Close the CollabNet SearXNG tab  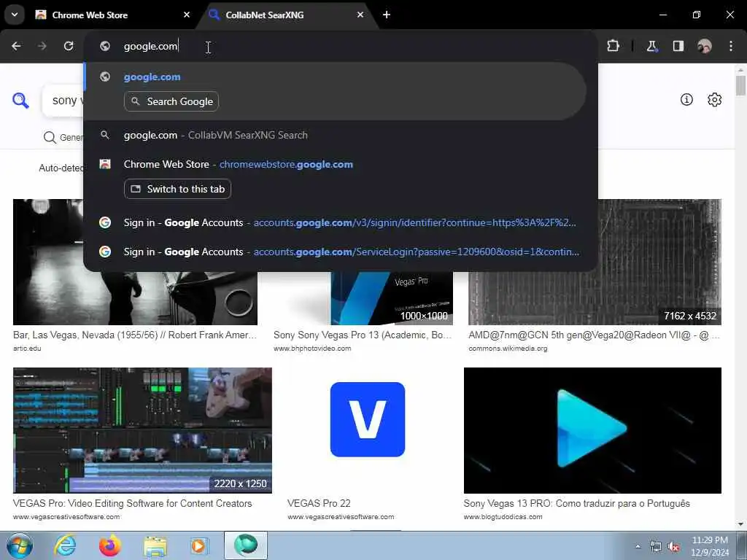360,15
